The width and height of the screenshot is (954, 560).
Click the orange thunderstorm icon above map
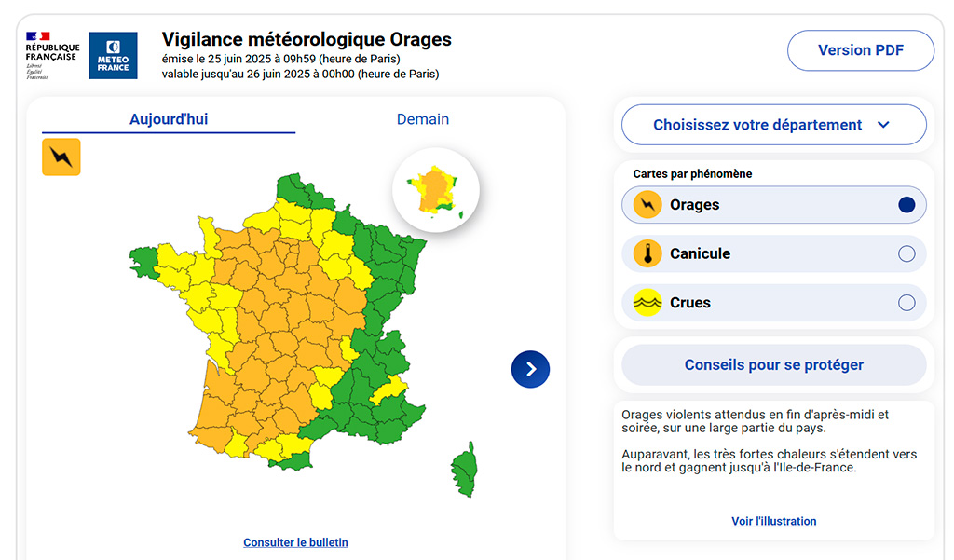click(61, 157)
